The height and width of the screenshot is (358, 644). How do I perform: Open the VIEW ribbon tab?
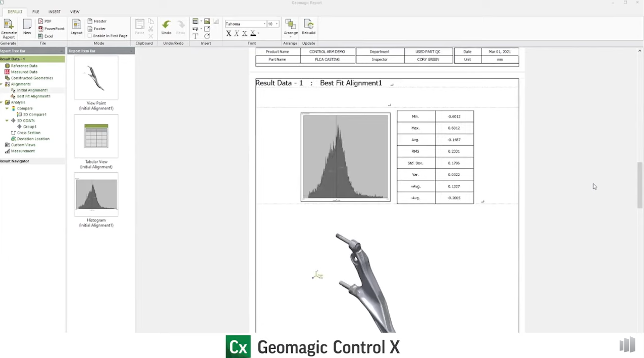tap(75, 12)
